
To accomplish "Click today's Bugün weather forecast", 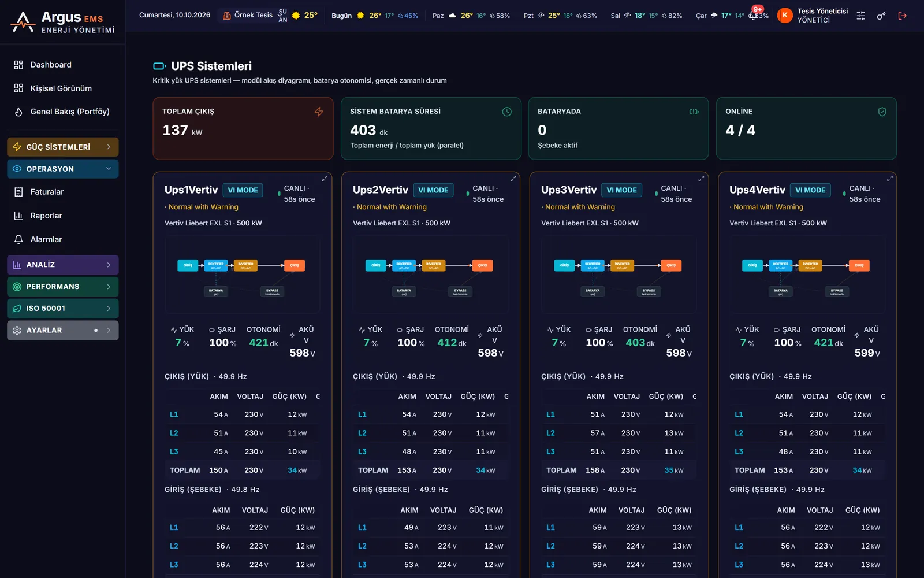I will tap(374, 16).
